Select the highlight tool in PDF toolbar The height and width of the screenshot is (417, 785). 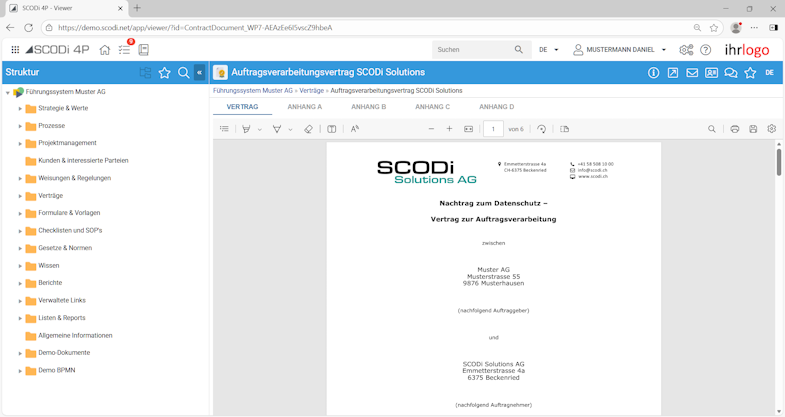[246, 129]
